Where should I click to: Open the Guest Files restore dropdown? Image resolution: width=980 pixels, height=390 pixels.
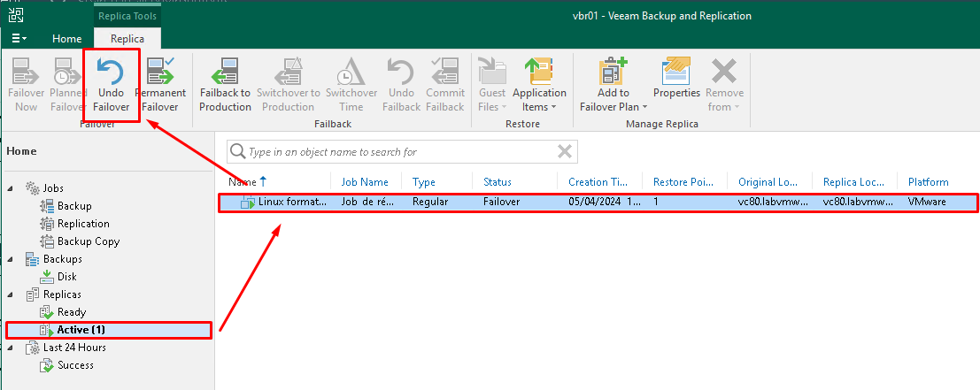pos(492,86)
